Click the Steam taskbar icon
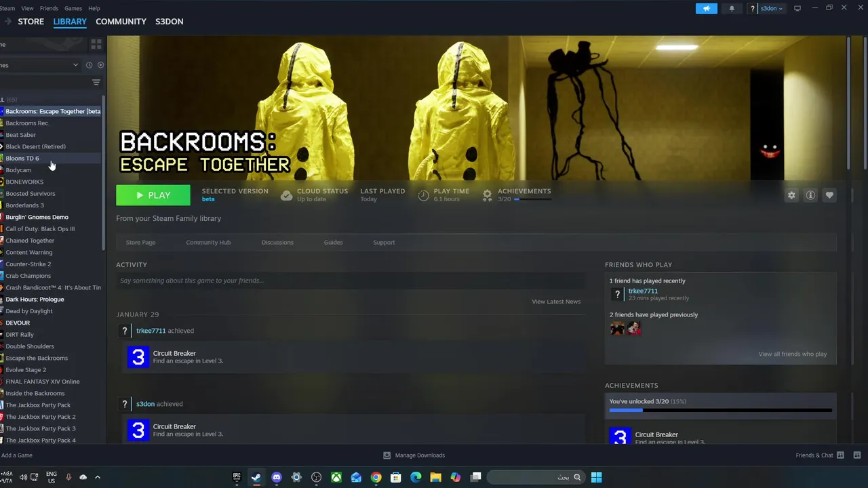 click(x=256, y=477)
